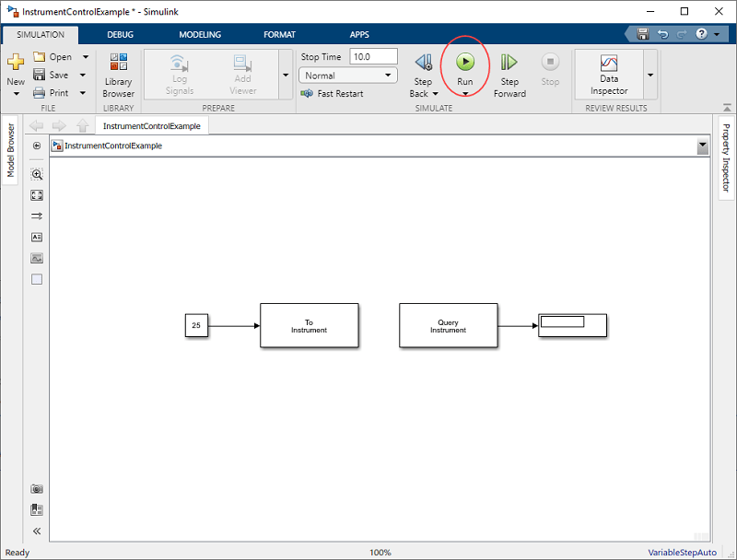The height and width of the screenshot is (560, 737).
Task: Open the Library Browser
Action: [x=119, y=76]
